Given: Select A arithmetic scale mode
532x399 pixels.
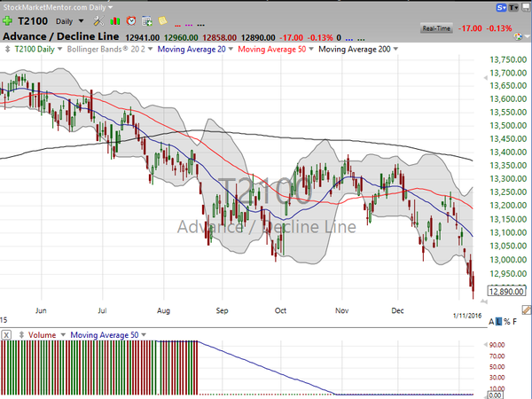Looking at the screenshot, I should pyautogui.click(x=491, y=322).
